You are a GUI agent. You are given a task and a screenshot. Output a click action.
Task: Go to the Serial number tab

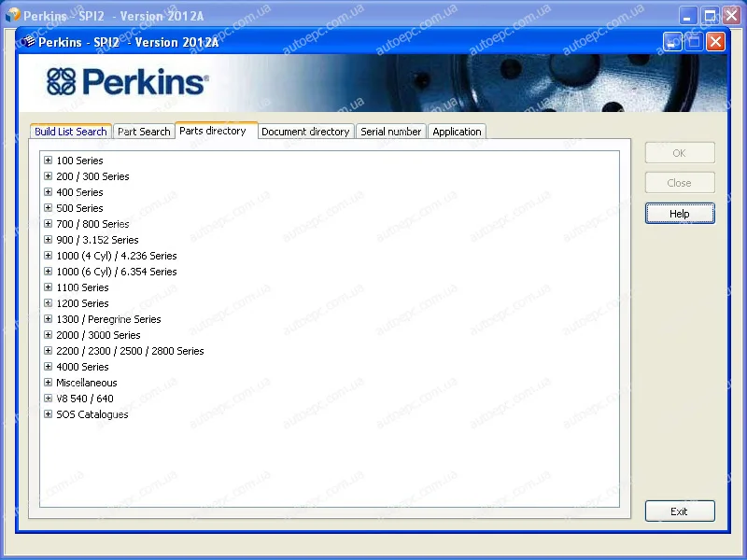pos(390,132)
